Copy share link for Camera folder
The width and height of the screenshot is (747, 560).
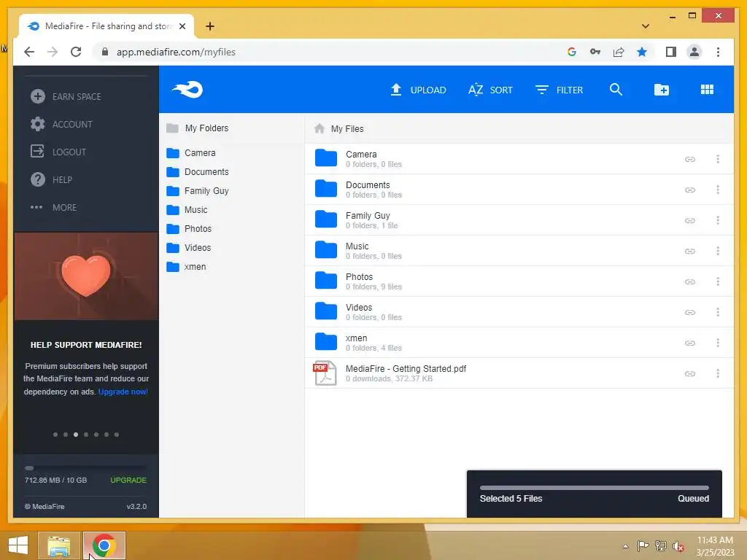[x=690, y=159]
